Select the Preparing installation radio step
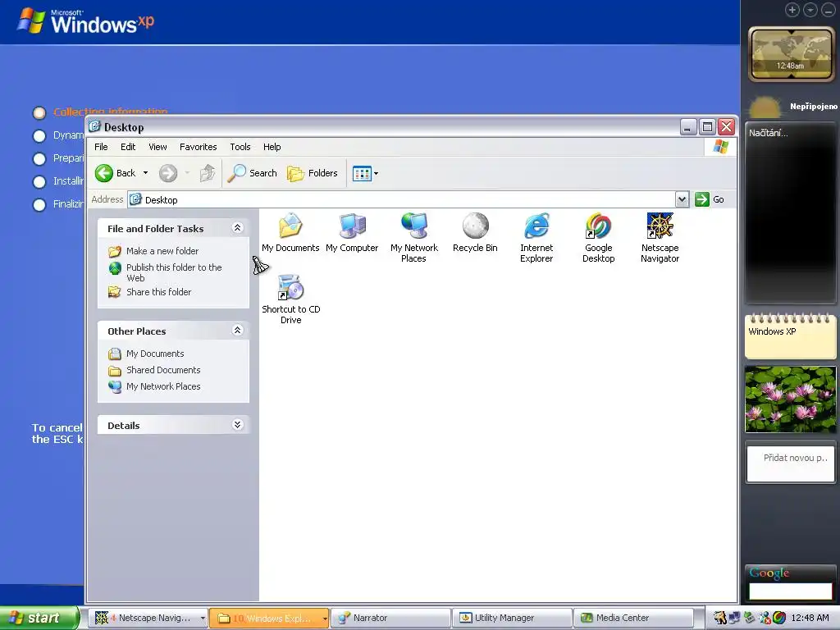 [x=39, y=158]
